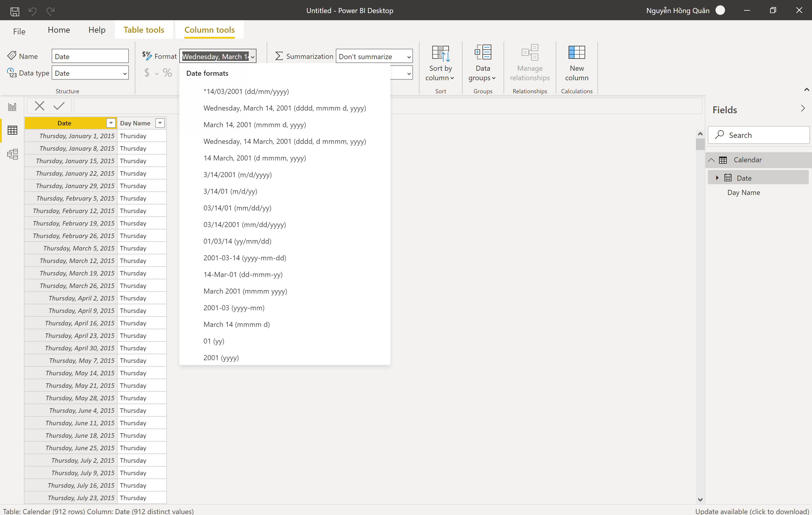The height and width of the screenshot is (515, 812).
Task: Click the table scrollbar down arrow
Action: pyautogui.click(x=700, y=500)
